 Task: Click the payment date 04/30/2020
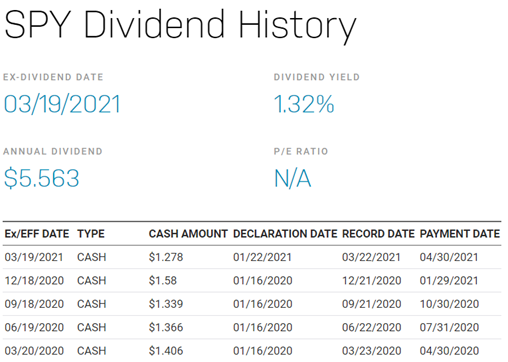(449, 351)
